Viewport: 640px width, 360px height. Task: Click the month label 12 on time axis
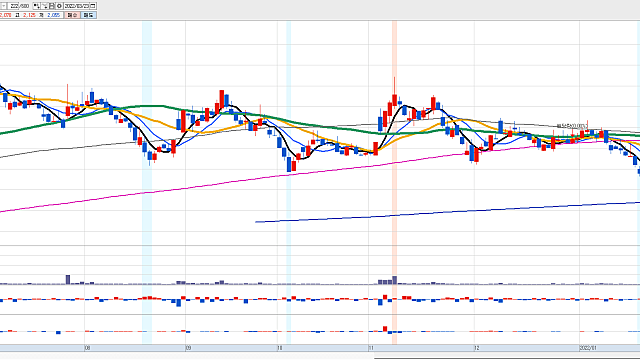pyautogui.click(x=477, y=348)
